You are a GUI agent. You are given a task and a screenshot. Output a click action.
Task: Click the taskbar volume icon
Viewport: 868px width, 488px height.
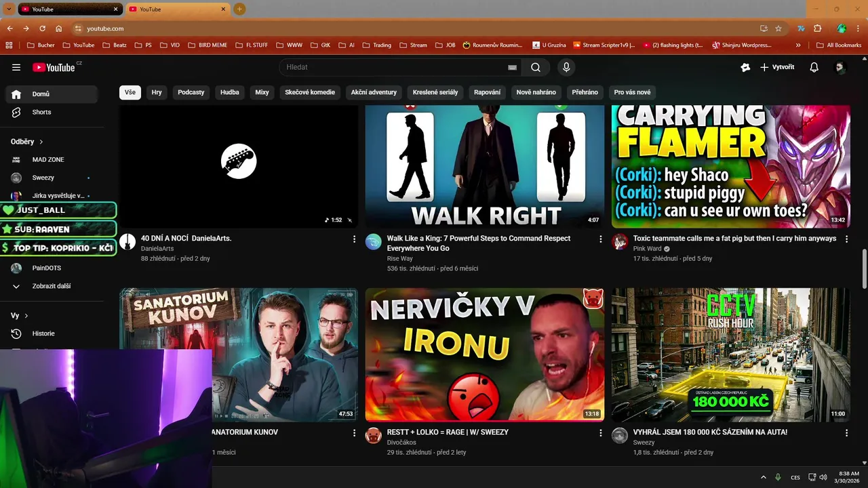point(824,477)
